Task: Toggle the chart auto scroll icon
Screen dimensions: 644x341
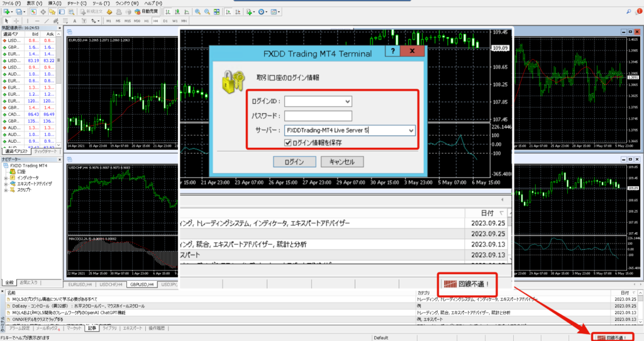Action: point(228,12)
